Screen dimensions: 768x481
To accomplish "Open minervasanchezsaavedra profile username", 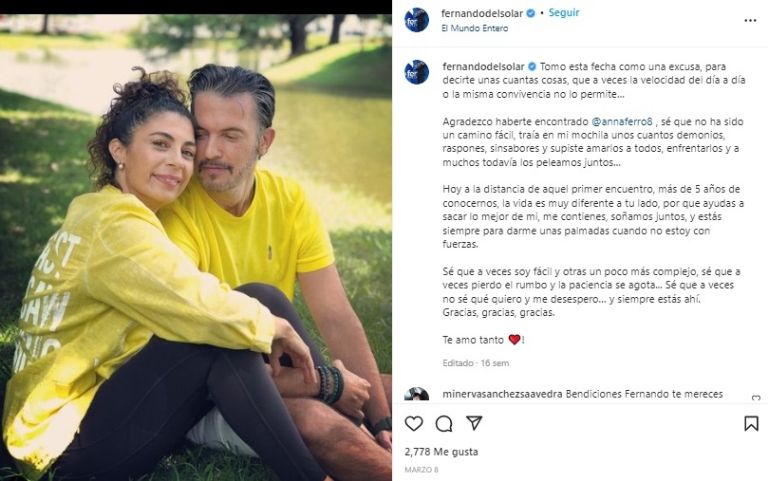I will [502, 394].
